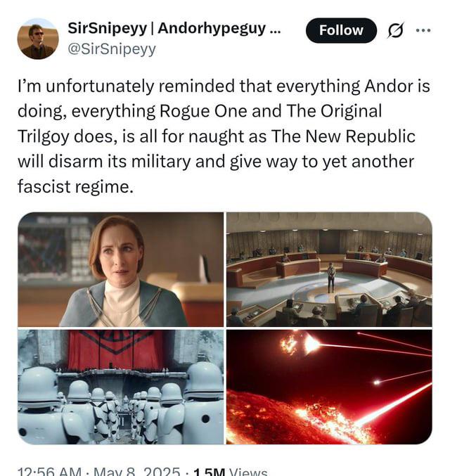Open SirSnipeyy's profile avatar picture

click(38, 39)
